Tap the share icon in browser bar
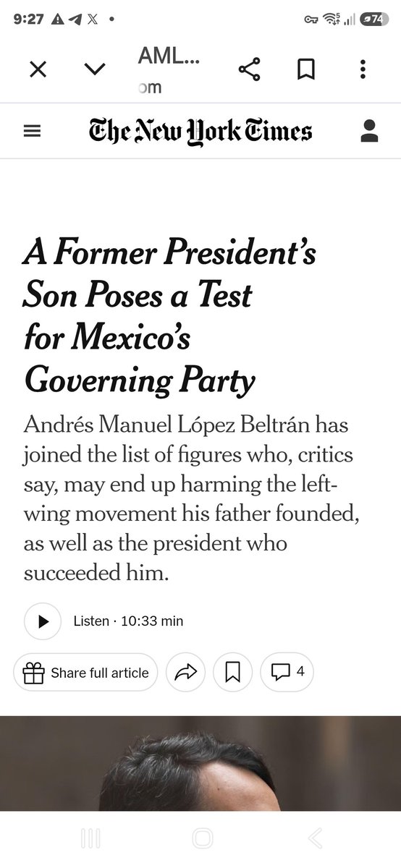Screen dimensions: 401x868 pos(249,69)
